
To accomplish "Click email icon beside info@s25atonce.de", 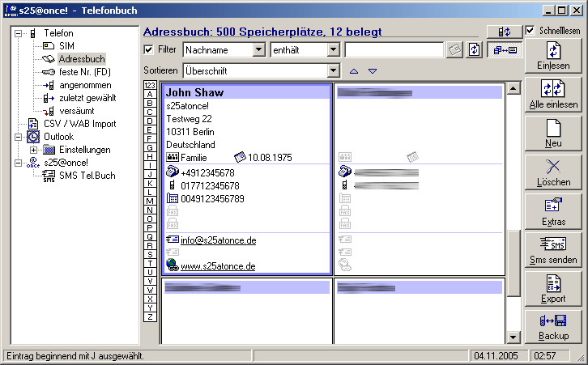I will click(x=173, y=239).
